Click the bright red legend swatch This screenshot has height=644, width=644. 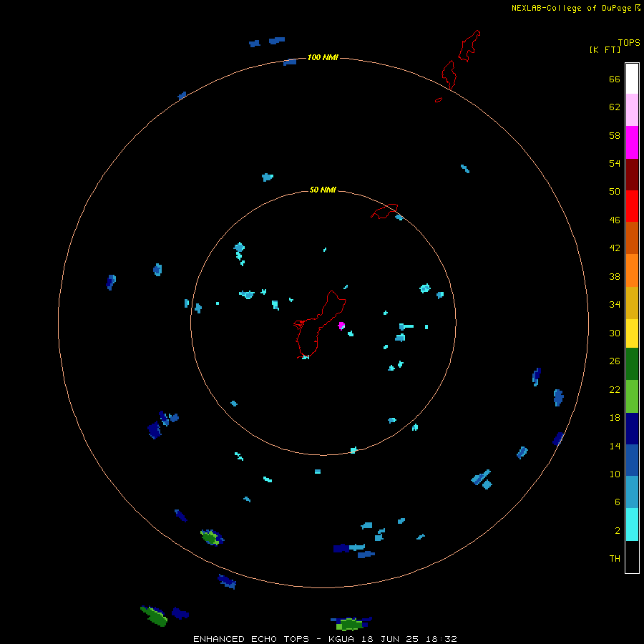[x=632, y=206]
